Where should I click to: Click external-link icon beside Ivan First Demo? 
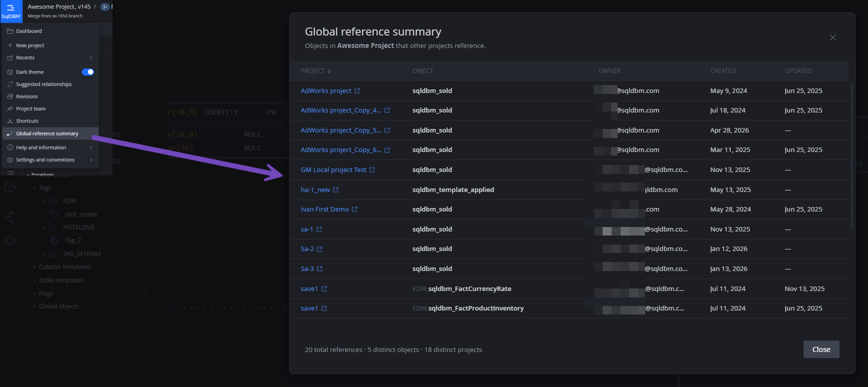tap(354, 209)
